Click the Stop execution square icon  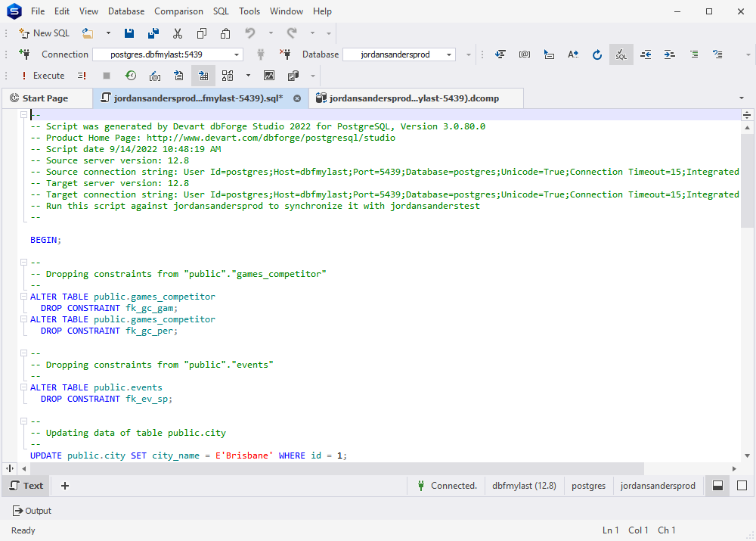pos(107,76)
